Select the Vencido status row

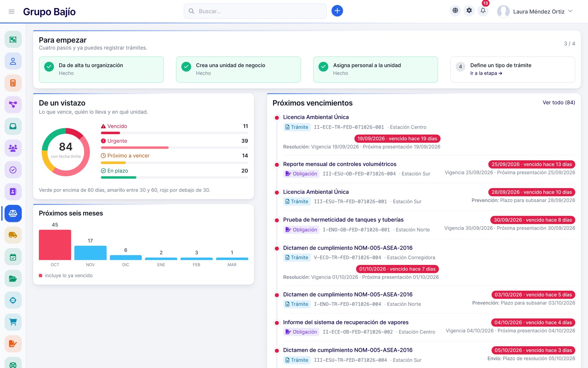tap(174, 128)
